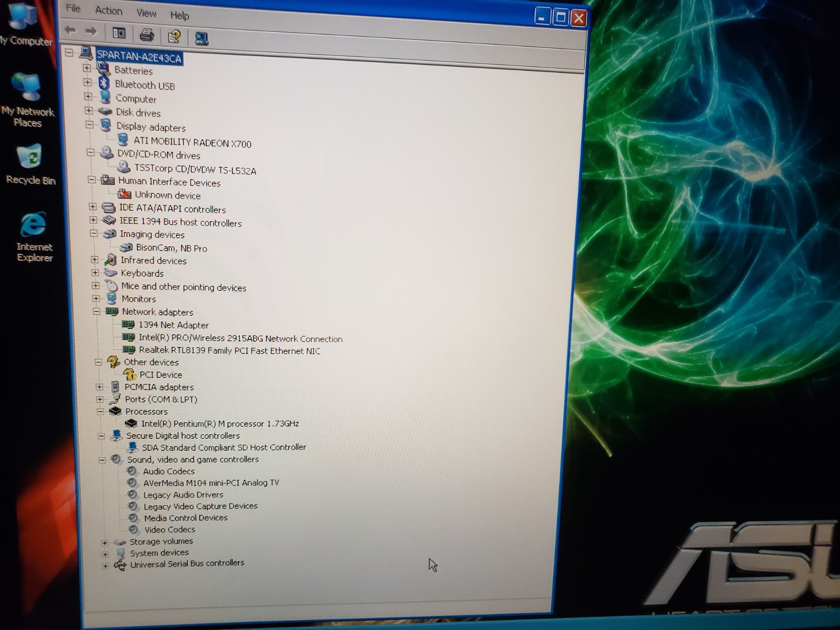840x630 pixels.
Task: Expand the Bluetooth USB node
Action: tap(88, 82)
